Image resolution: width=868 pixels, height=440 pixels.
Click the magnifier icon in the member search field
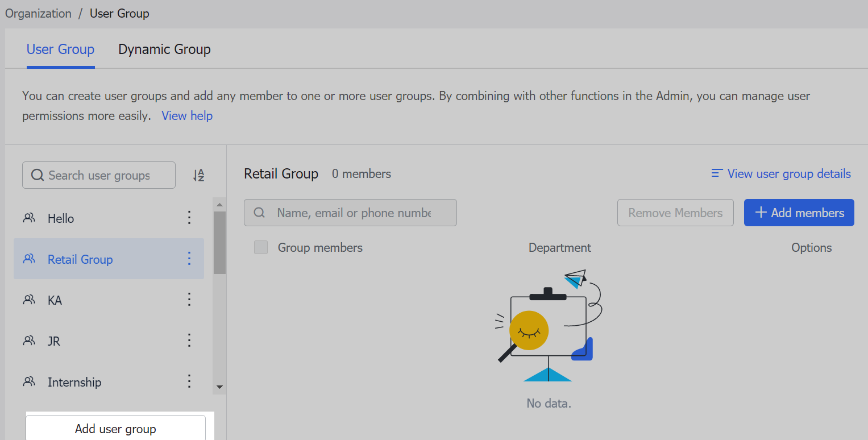(260, 212)
